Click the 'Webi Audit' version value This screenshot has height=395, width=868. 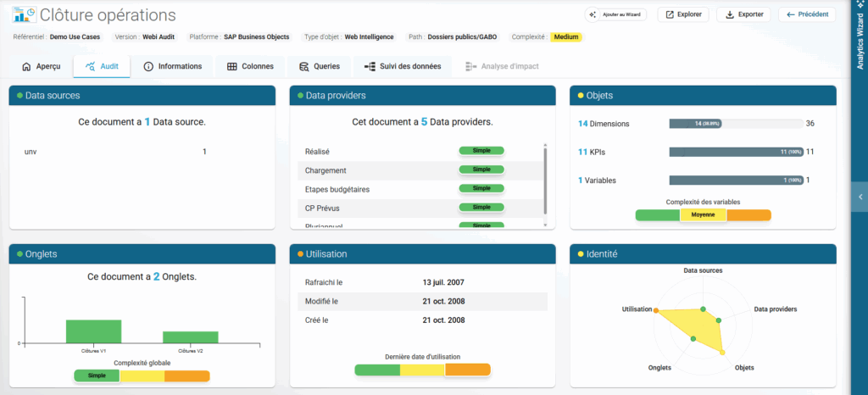point(160,37)
